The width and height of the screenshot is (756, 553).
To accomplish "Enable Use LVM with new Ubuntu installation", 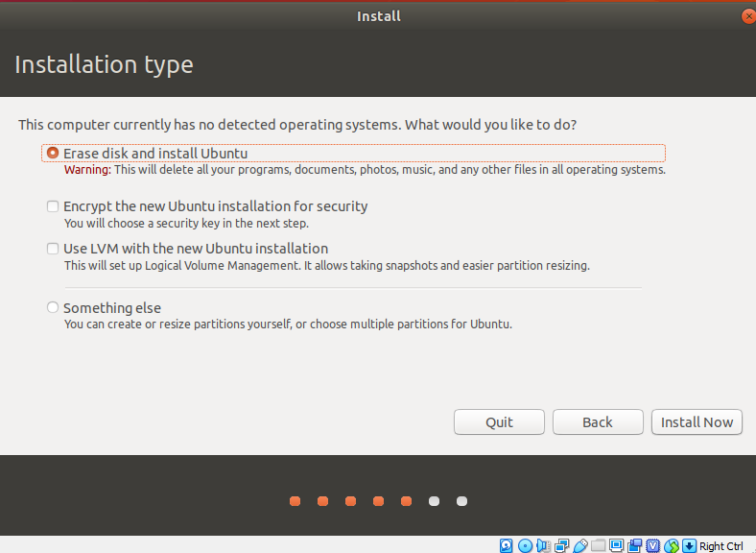I will [53, 249].
